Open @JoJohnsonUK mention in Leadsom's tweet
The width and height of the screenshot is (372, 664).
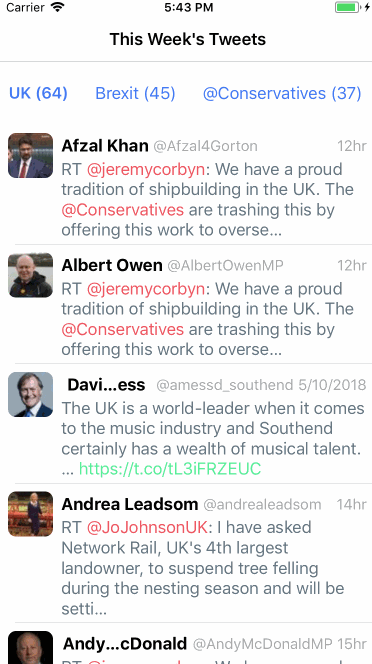(x=148, y=528)
